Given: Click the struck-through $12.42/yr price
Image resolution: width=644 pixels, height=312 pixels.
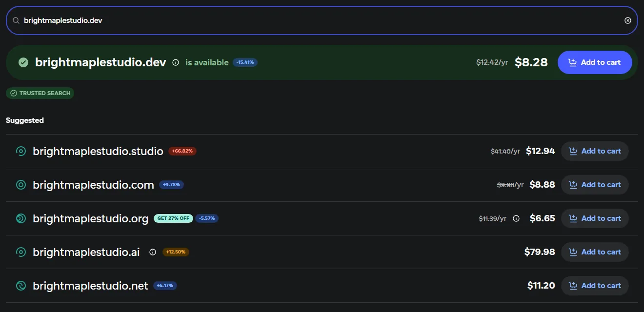Looking at the screenshot, I should pos(492,62).
